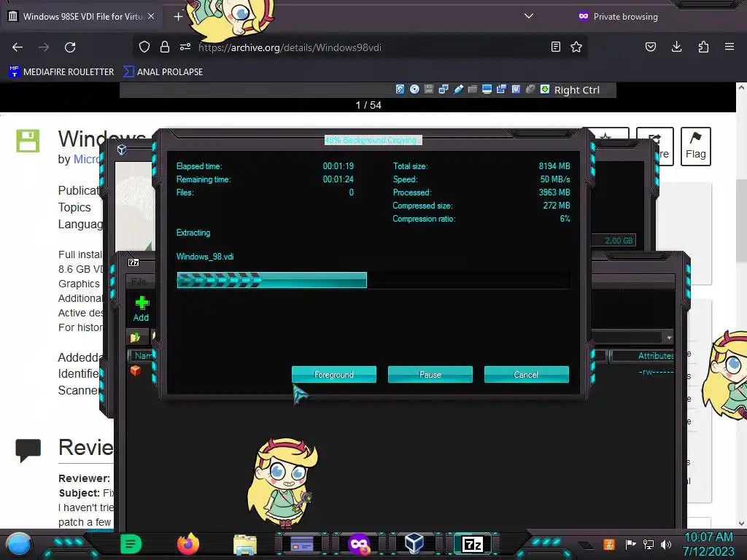
Task: Select the Windows 98SE VDI File tab
Action: click(x=81, y=16)
